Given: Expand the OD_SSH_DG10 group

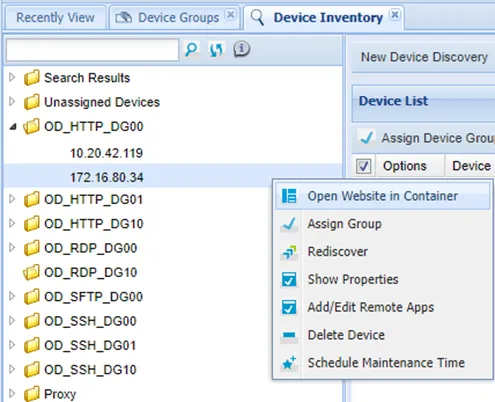Looking at the screenshot, I should [x=12, y=369].
